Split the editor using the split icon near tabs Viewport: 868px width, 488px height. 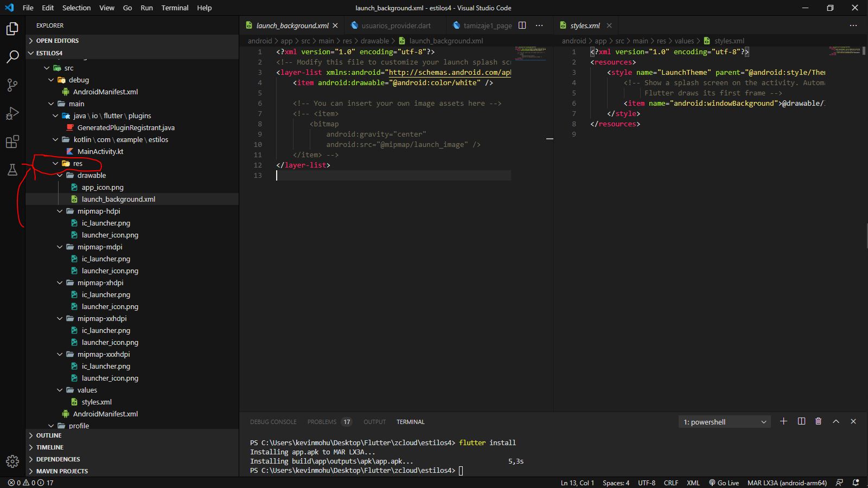click(521, 25)
